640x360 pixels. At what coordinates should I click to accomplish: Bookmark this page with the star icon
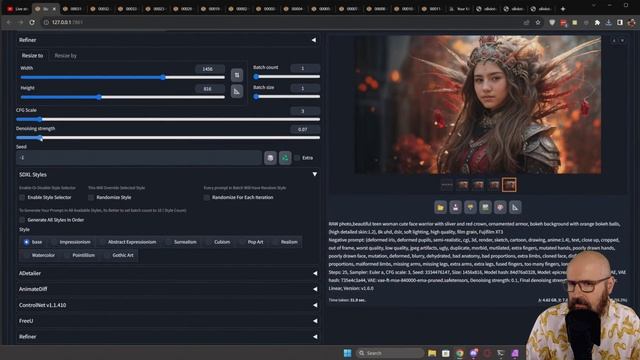(538, 22)
